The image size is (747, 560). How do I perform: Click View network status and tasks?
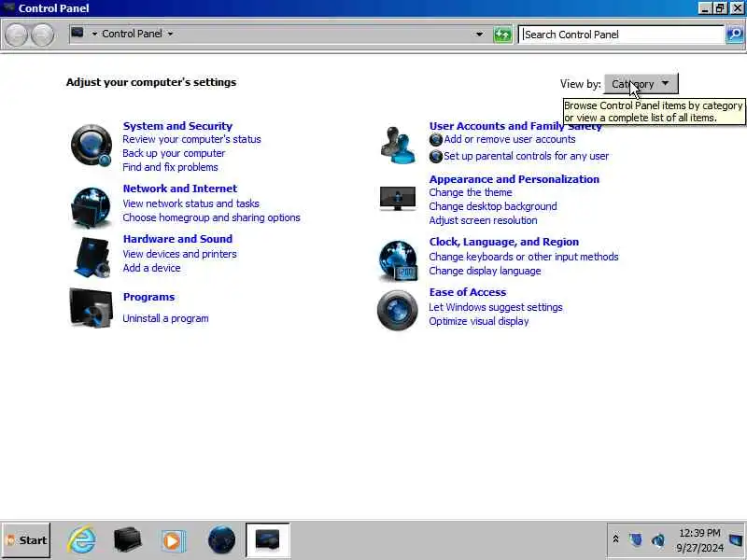pos(190,203)
